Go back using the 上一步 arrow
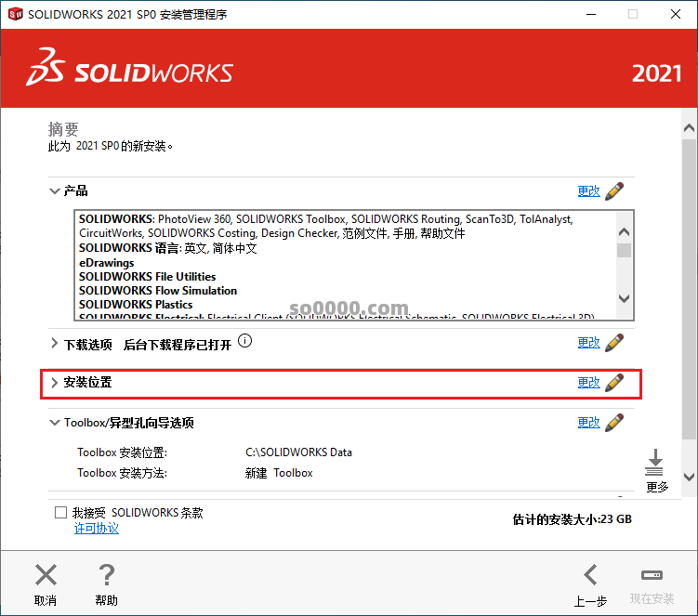Viewport: 698px width, 616px height. tap(591, 574)
